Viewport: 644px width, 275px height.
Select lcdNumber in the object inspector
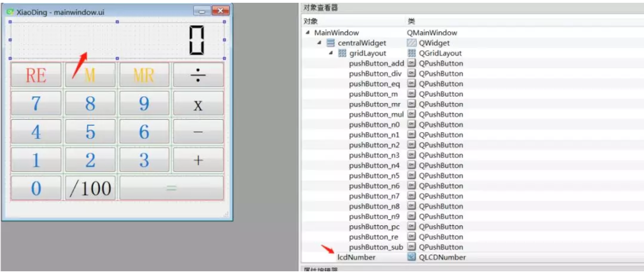[x=357, y=257]
